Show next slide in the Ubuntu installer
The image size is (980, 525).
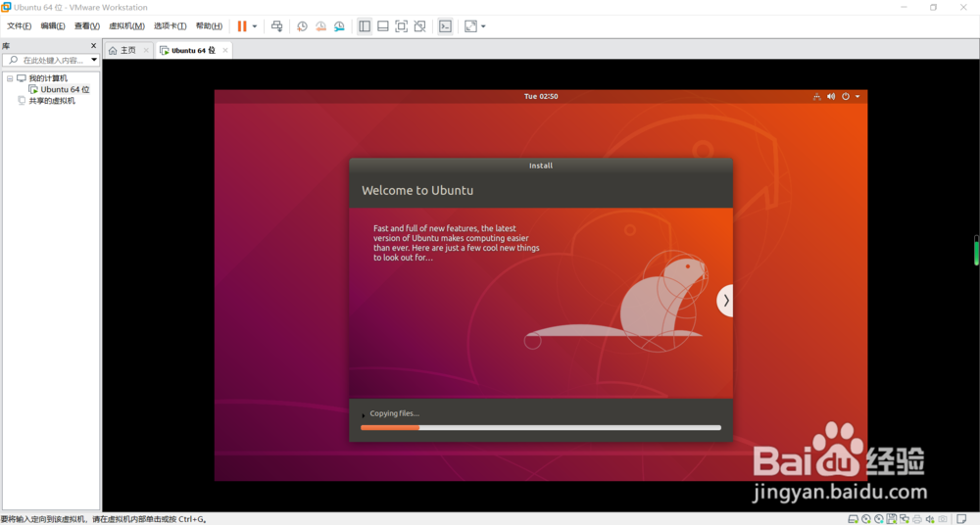coord(725,301)
